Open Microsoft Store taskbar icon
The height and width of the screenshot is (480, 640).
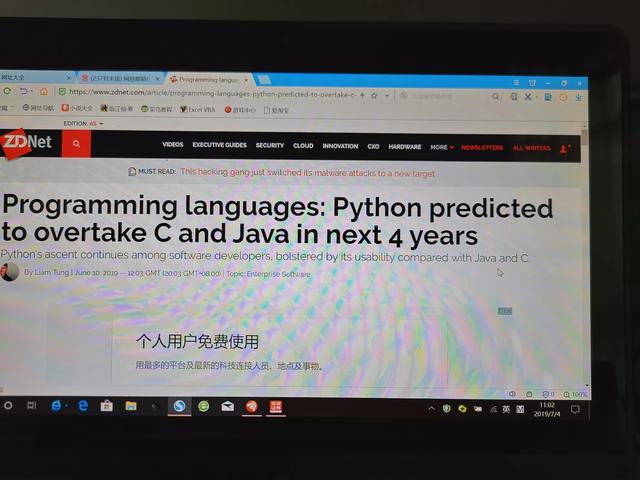(x=107, y=406)
